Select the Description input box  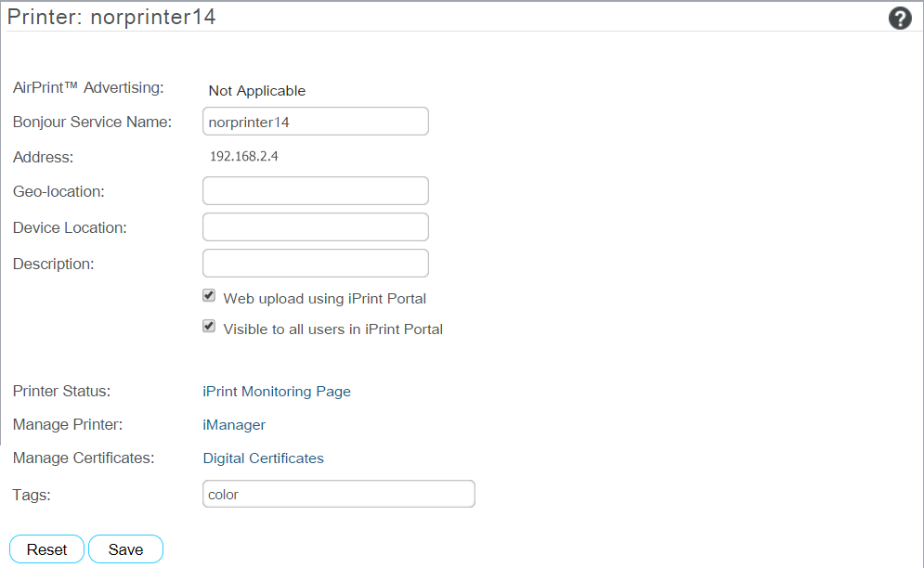tap(315, 264)
